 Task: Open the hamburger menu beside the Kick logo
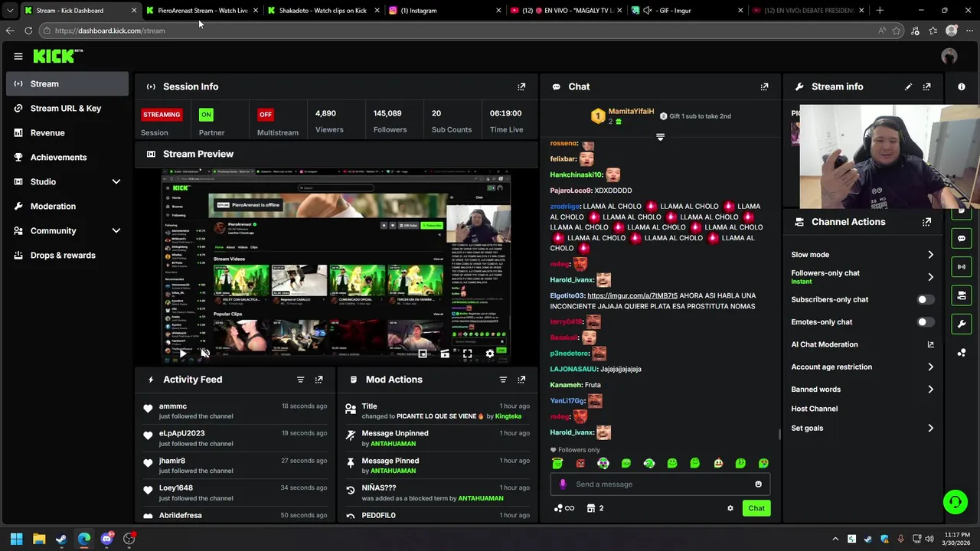click(x=18, y=56)
